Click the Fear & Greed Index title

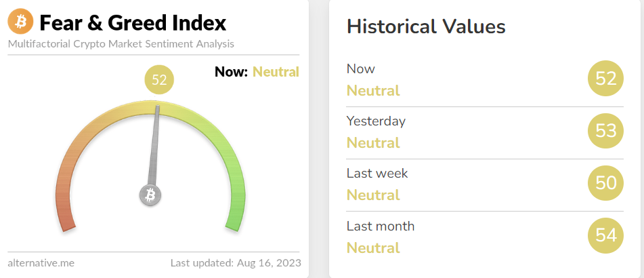coord(133,23)
